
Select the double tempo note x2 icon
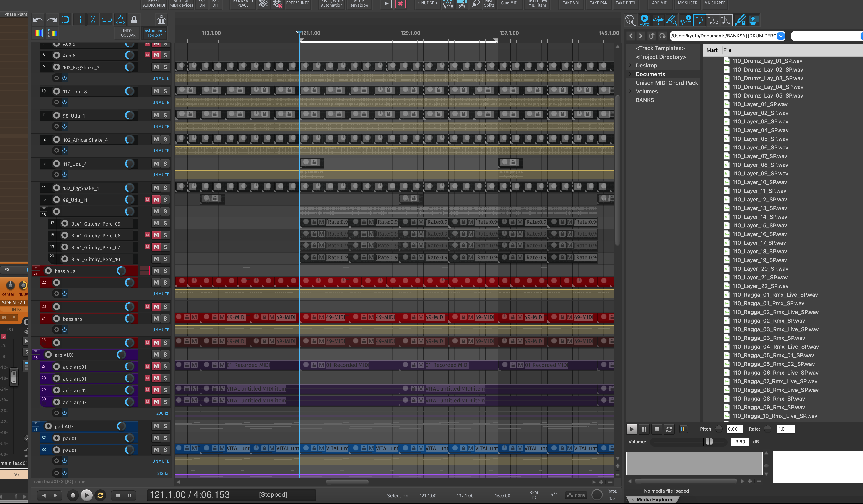(713, 20)
